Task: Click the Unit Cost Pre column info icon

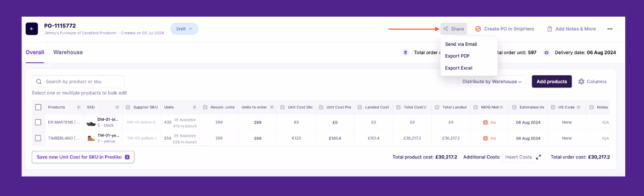Action: (x=321, y=107)
